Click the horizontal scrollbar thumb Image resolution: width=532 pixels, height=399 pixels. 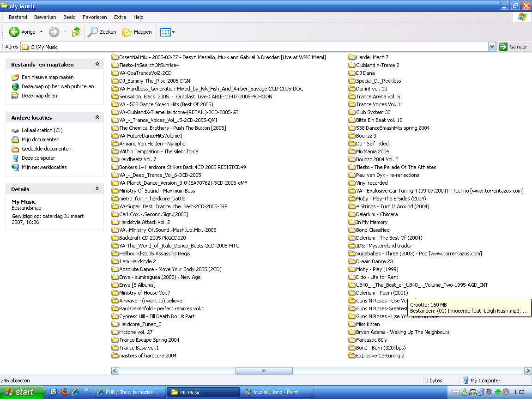(x=264, y=371)
